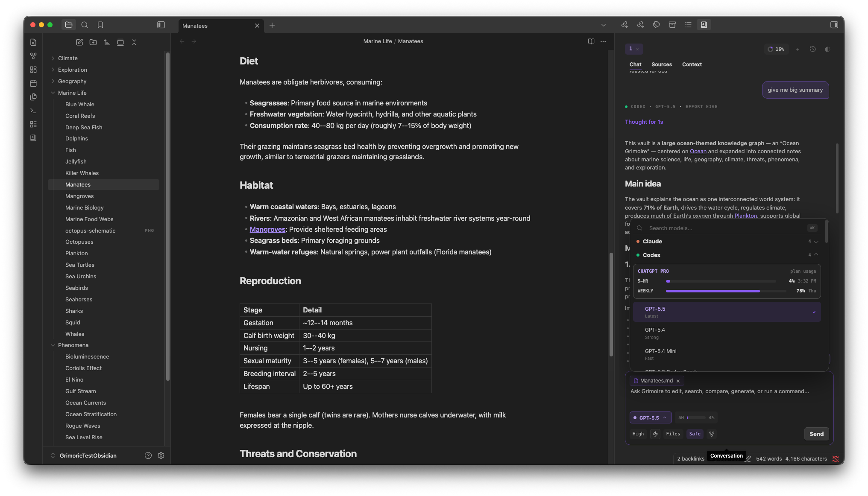The image size is (868, 496).
Task: Collapse the Marine Life folder
Action: point(72,93)
